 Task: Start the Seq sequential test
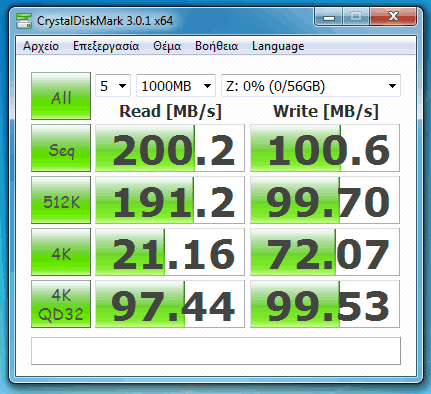(x=61, y=148)
